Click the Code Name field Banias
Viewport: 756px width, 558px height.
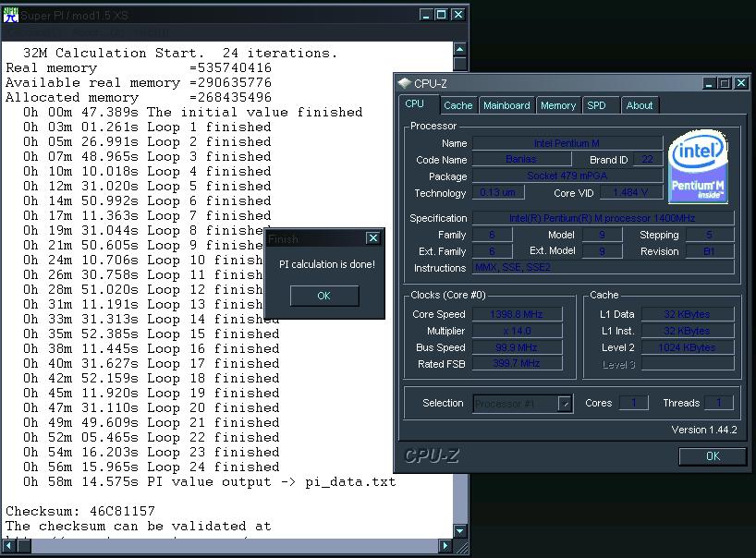[521, 159]
